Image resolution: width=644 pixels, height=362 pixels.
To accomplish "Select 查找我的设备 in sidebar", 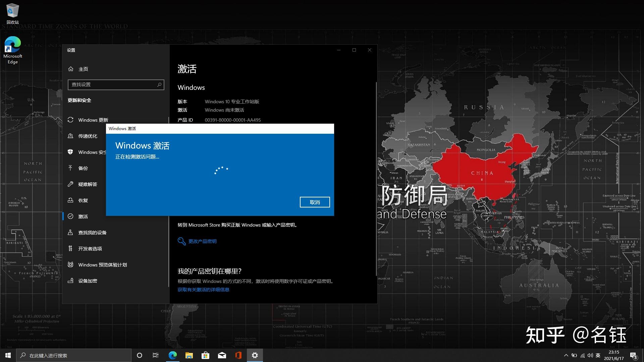I will click(92, 233).
